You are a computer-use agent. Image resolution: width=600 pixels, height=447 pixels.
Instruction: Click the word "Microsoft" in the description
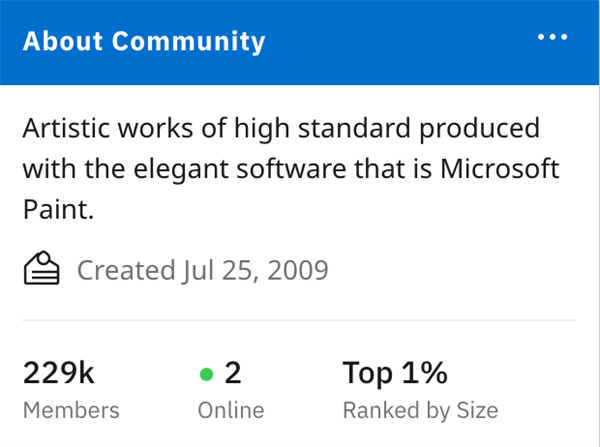click(500, 167)
